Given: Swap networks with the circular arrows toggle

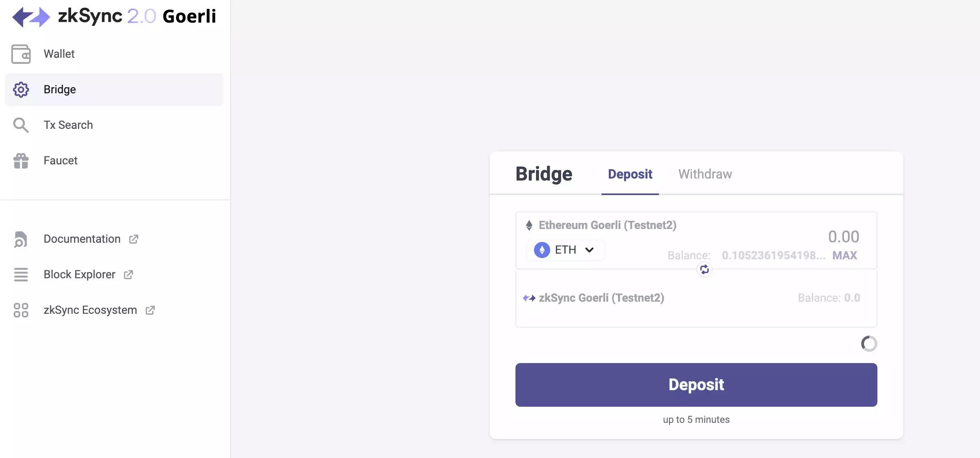Looking at the screenshot, I should point(704,269).
